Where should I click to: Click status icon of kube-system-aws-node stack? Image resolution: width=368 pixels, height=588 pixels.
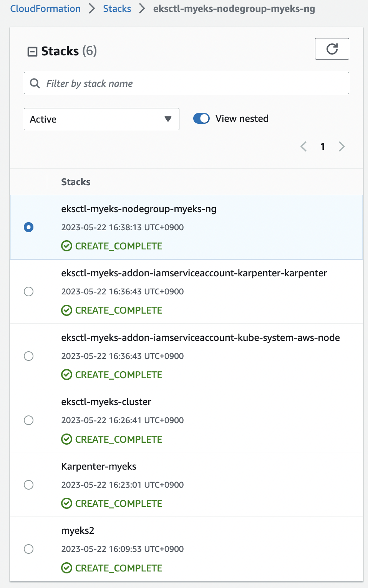click(x=66, y=375)
